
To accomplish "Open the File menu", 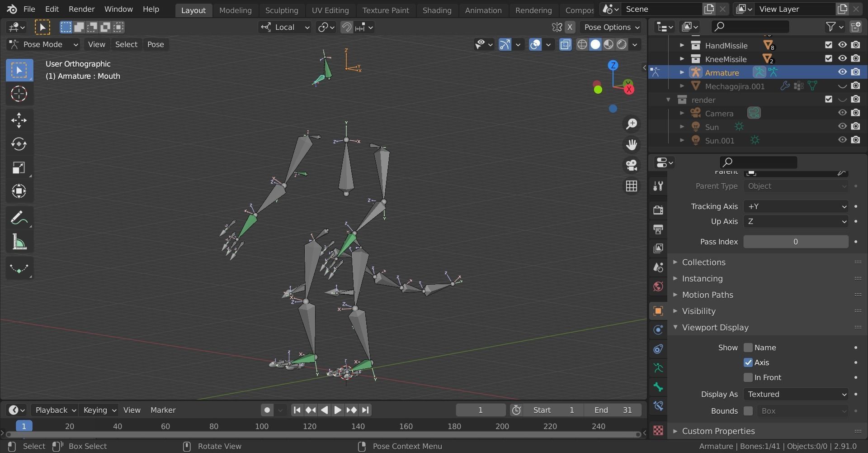I will click(29, 9).
